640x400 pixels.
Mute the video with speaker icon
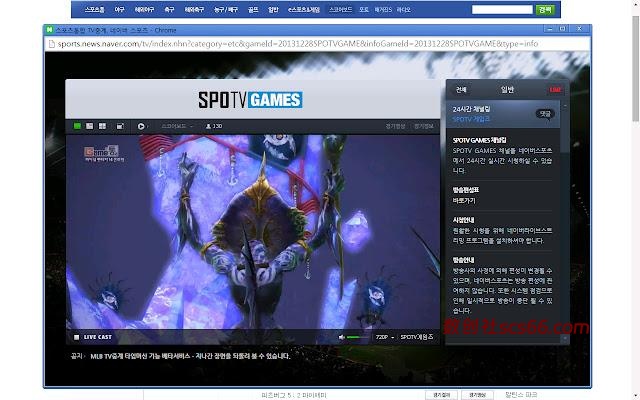340,337
